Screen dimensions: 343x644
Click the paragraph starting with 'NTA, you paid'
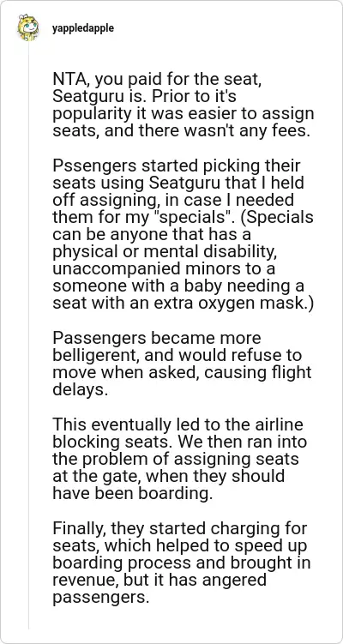(x=183, y=105)
